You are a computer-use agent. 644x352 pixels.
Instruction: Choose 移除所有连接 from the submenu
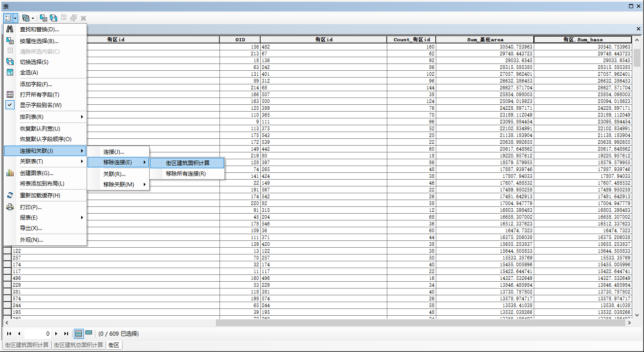pyautogui.click(x=186, y=174)
